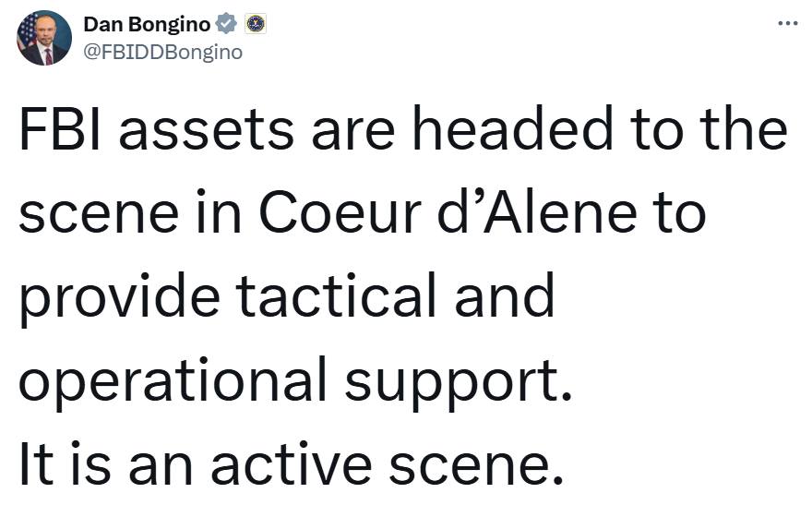
Task: Click the American flag in the avatar
Action: coord(26,32)
